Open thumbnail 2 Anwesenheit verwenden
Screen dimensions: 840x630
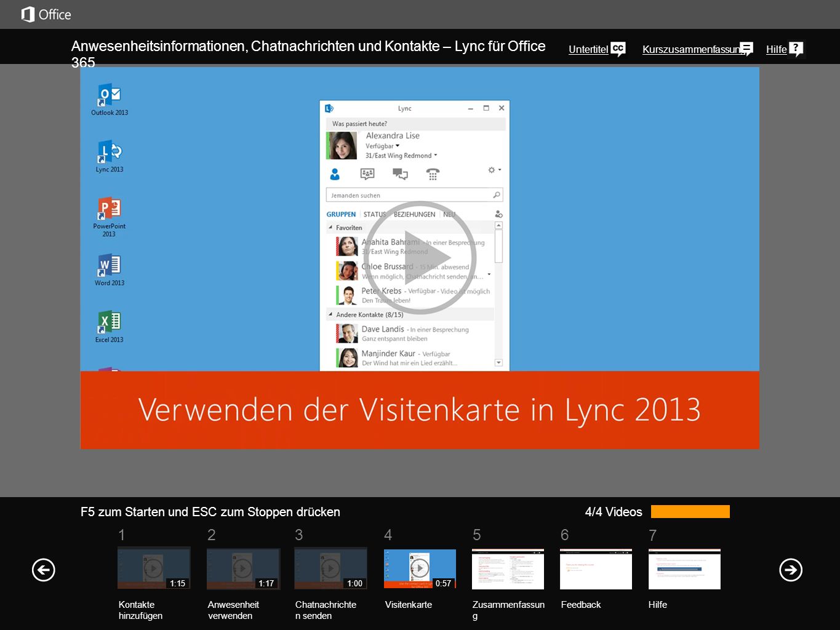[243, 569]
